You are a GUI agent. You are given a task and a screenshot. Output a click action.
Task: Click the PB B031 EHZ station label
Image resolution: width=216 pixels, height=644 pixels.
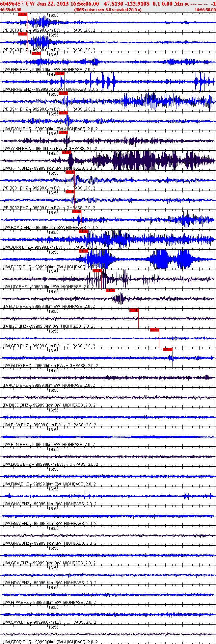point(15,188)
